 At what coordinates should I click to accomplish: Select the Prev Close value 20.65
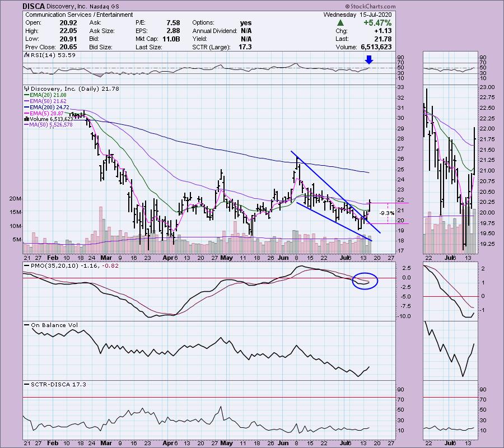tap(68, 47)
